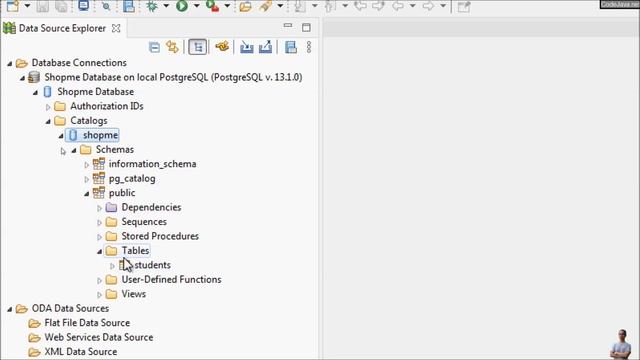Click the blue save-like icon in explorer toolbar
The height and width of the screenshot is (360, 640).
291,47
